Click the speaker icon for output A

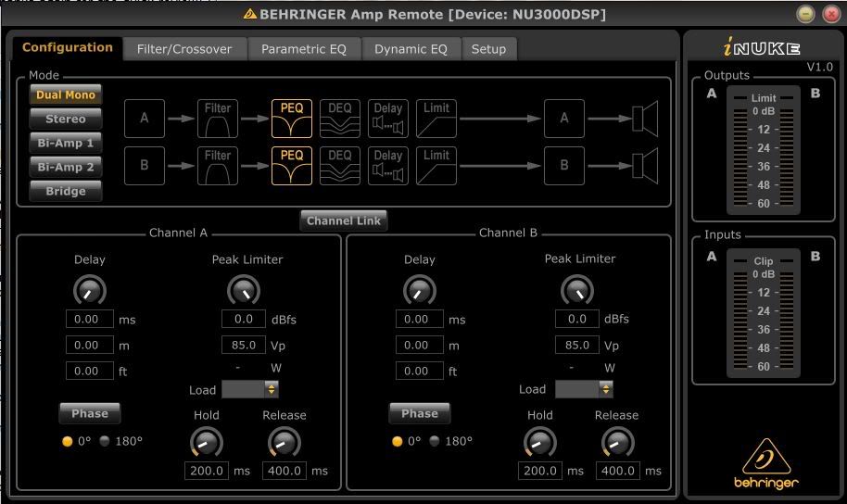click(645, 119)
